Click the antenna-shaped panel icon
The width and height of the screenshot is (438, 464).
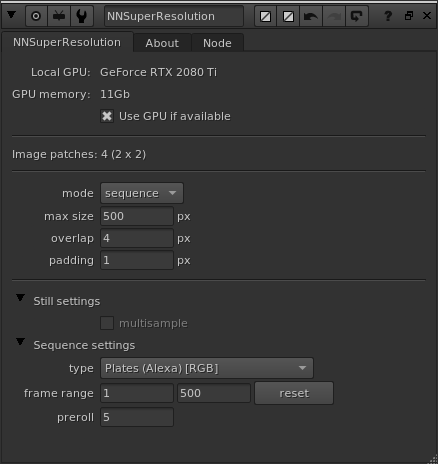[x=59, y=16]
